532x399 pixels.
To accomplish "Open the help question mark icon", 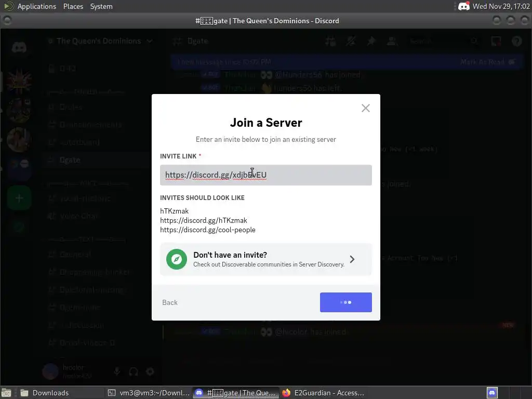I will 516,42.
